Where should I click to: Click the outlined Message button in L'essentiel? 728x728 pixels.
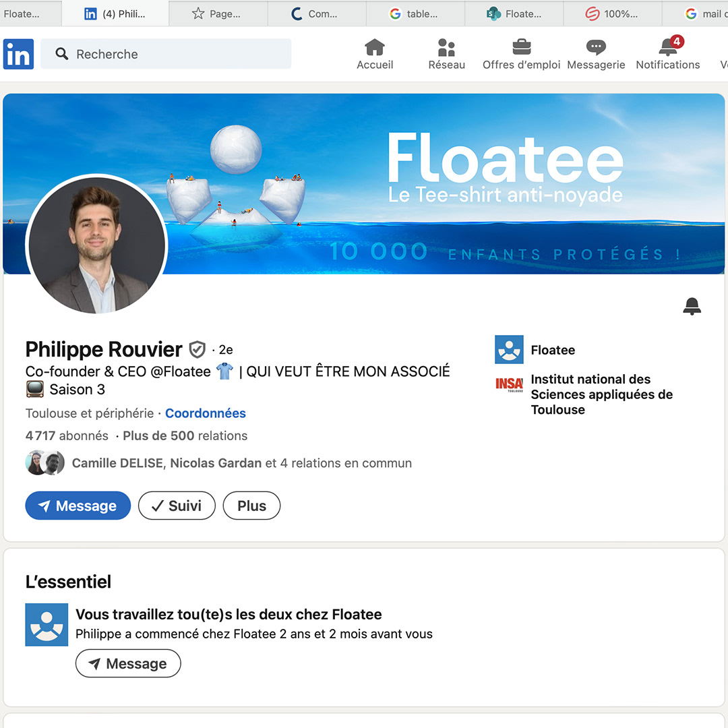128,663
